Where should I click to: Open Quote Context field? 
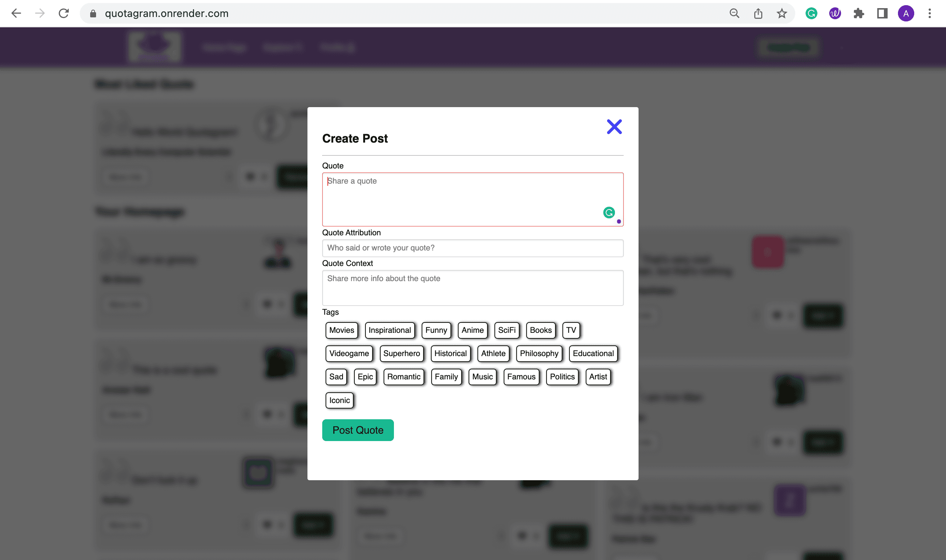click(x=472, y=287)
